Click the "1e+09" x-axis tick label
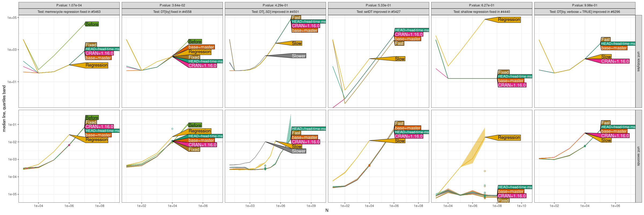 pos(311,206)
